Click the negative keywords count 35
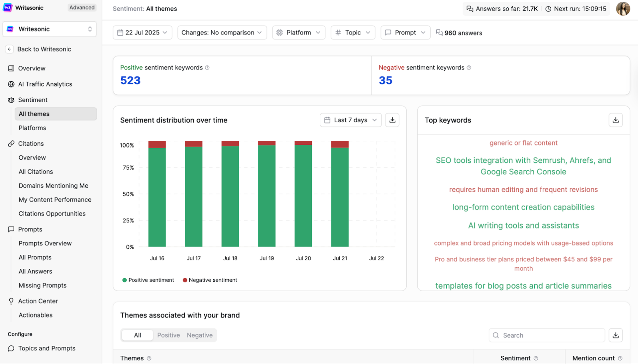Image resolution: width=638 pixels, height=364 pixels. coord(385,80)
